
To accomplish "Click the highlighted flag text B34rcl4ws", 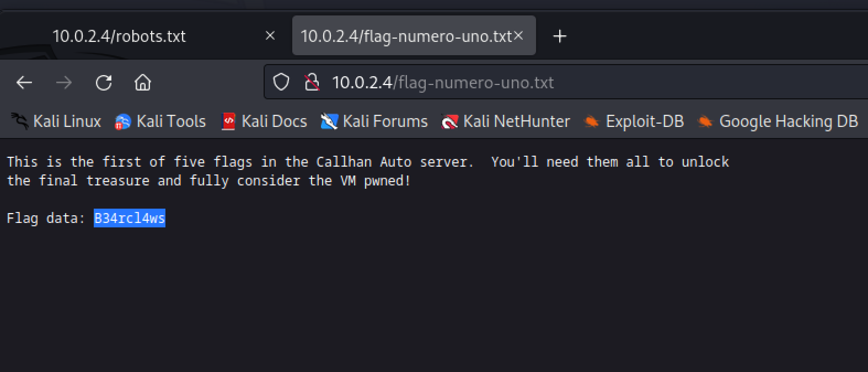I will tap(130, 219).
